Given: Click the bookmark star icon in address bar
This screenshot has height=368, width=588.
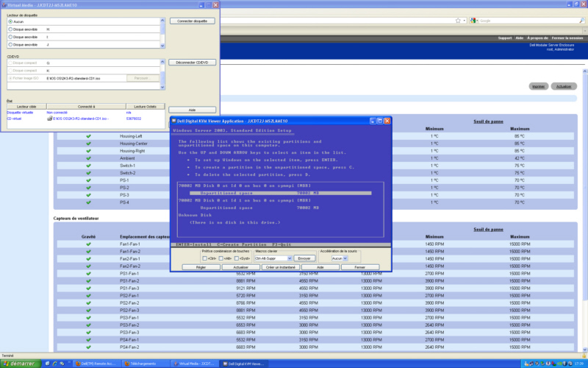Looking at the screenshot, I should pos(458,21).
